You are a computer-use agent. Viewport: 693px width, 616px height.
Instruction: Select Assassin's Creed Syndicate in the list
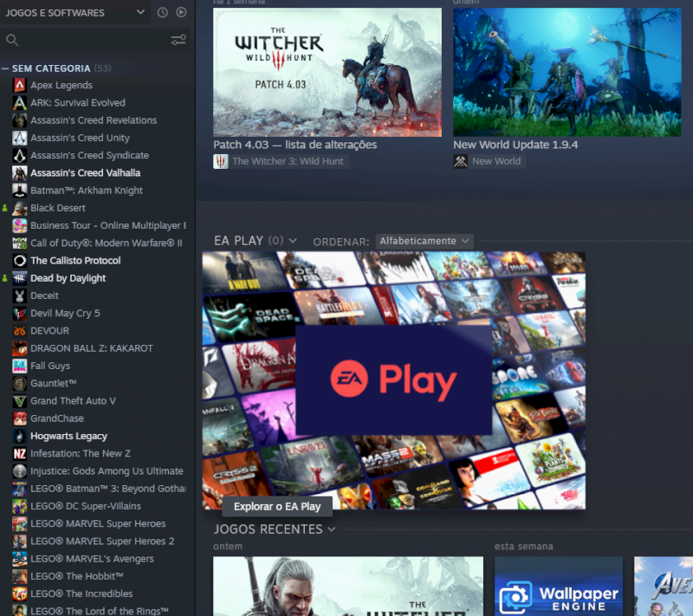click(89, 155)
